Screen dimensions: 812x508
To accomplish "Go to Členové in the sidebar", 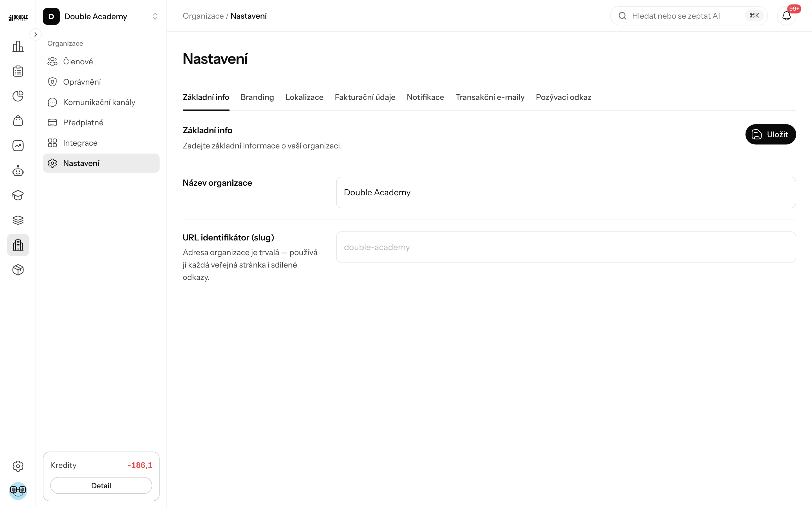I will coord(101,62).
